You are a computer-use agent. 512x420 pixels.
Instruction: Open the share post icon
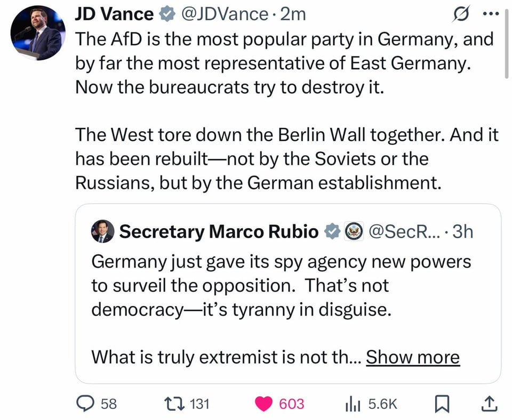pos(489,405)
